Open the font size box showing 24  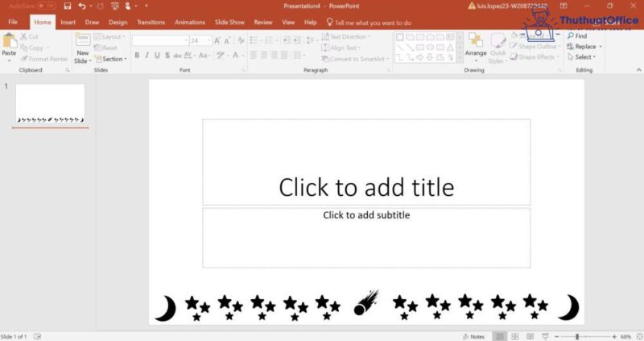[x=200, y=40]
